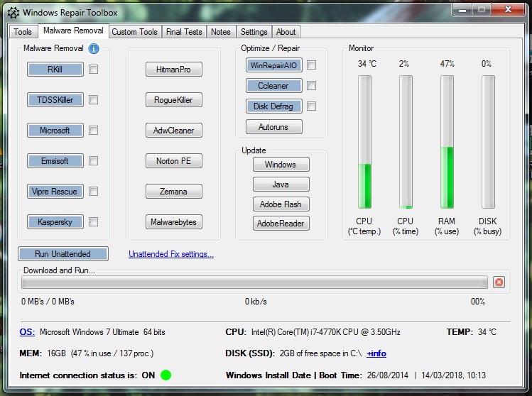The height and width of the screenshot is (396, 532).
Task: Check the Ccleaner checkbox
Action: tap(311, 86)
